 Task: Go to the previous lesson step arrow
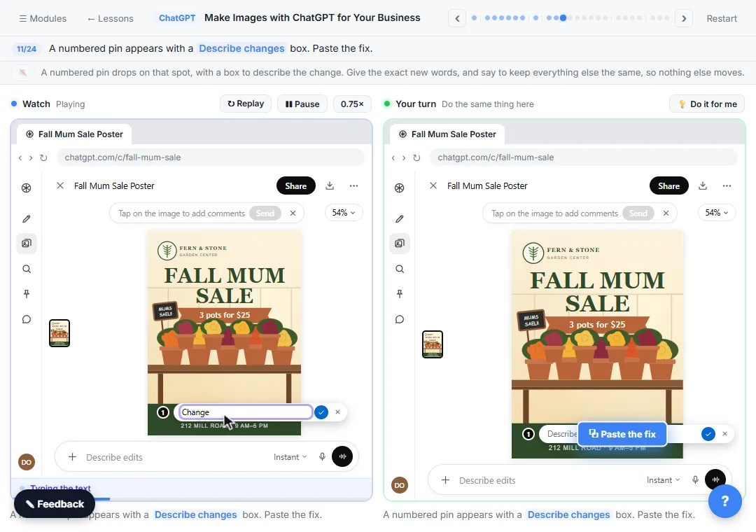coord(457,18)
